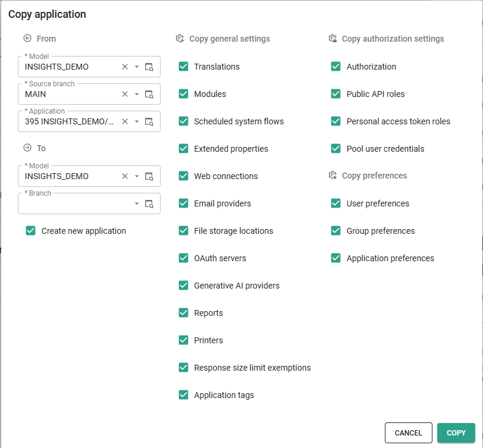
Task: Disable Pool user credentials option
Action: [336, 149]
